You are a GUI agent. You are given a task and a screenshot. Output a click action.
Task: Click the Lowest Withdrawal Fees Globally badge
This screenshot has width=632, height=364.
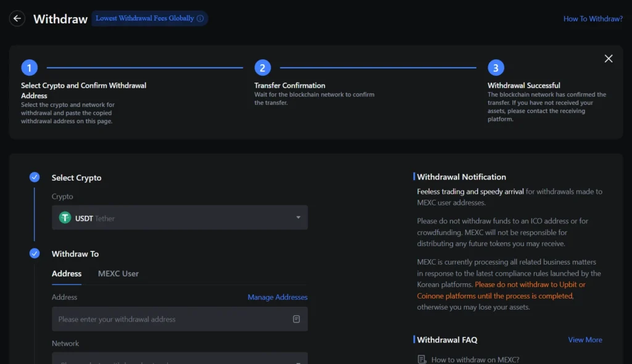[149, 18]
